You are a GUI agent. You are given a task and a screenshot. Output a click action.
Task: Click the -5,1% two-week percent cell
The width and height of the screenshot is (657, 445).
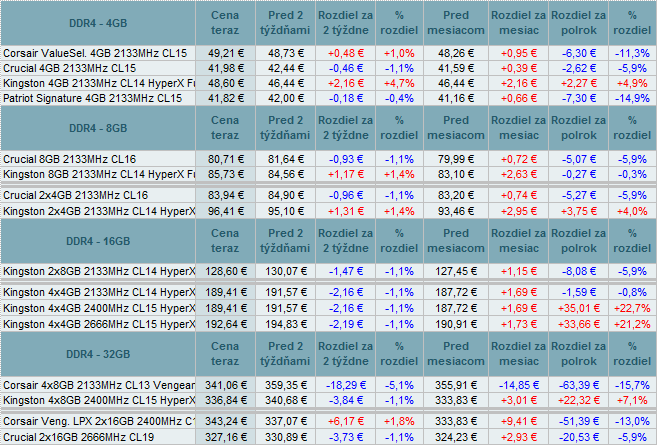399,385
